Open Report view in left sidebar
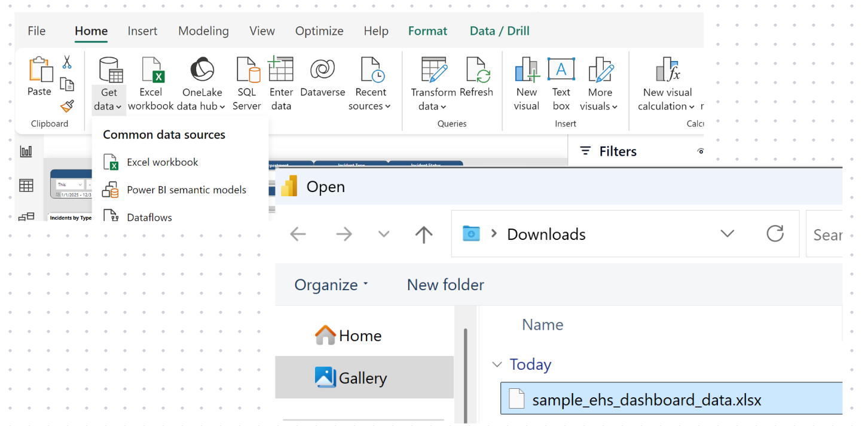Viewport: 868px width, 426px height. (26, 151)
